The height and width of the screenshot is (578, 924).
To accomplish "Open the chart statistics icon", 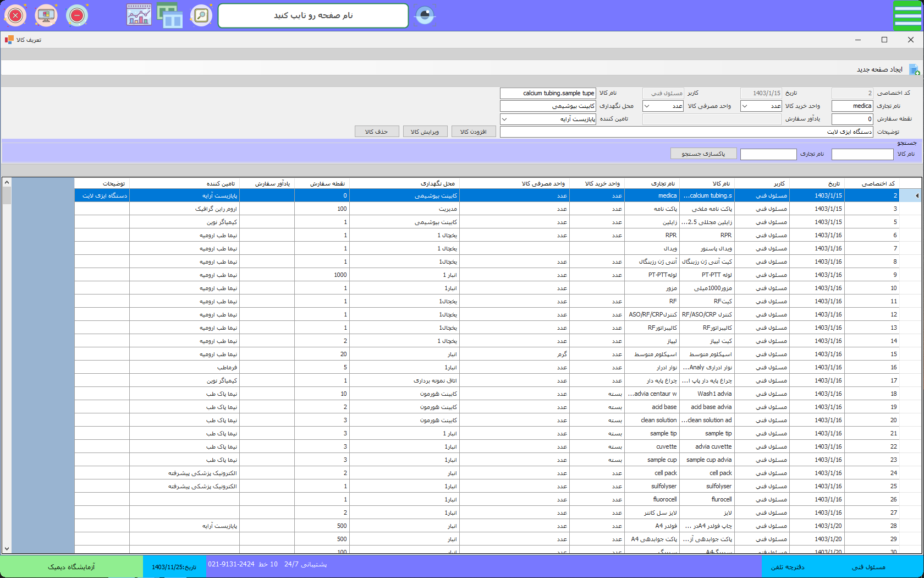I will coord(139,15).
